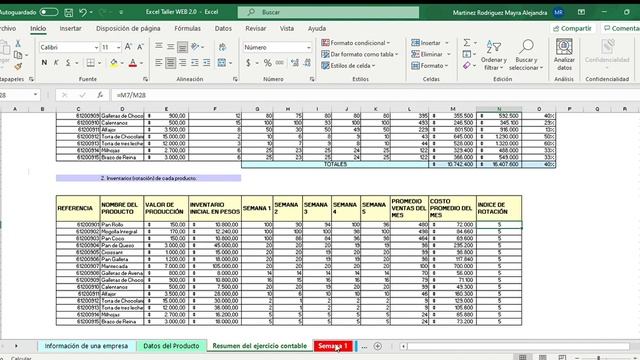Toggle the Autoguardado switch
This screenshot has width=640, height=360.
click(49, 12)
